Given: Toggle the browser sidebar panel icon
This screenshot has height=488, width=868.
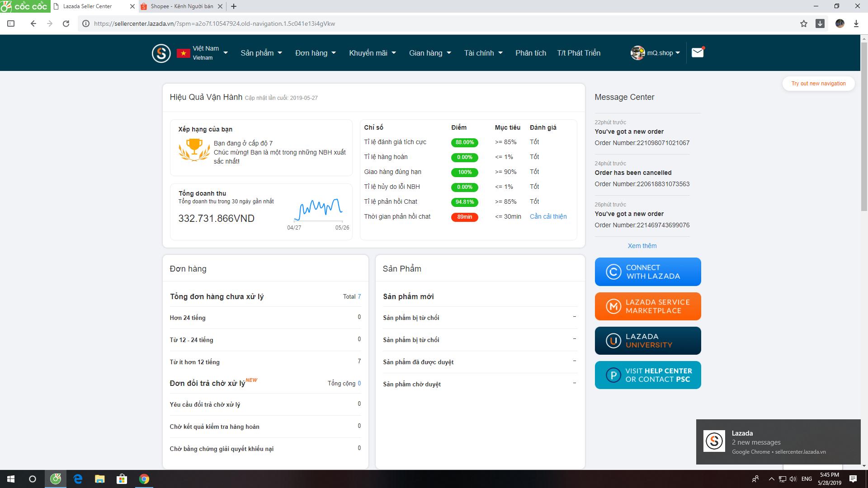Looking at the screenshot, I should point(11,23).
